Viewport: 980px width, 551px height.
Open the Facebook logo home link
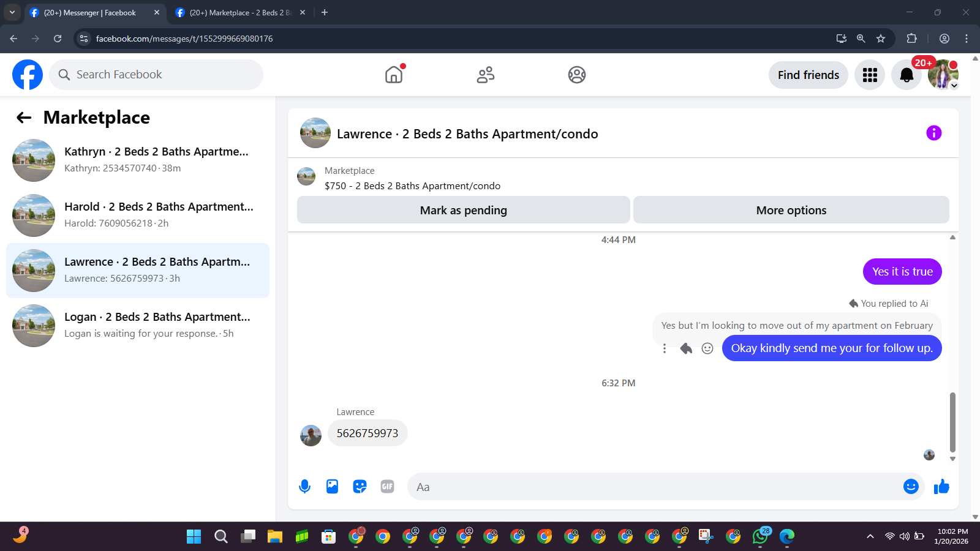pos(28,75)
